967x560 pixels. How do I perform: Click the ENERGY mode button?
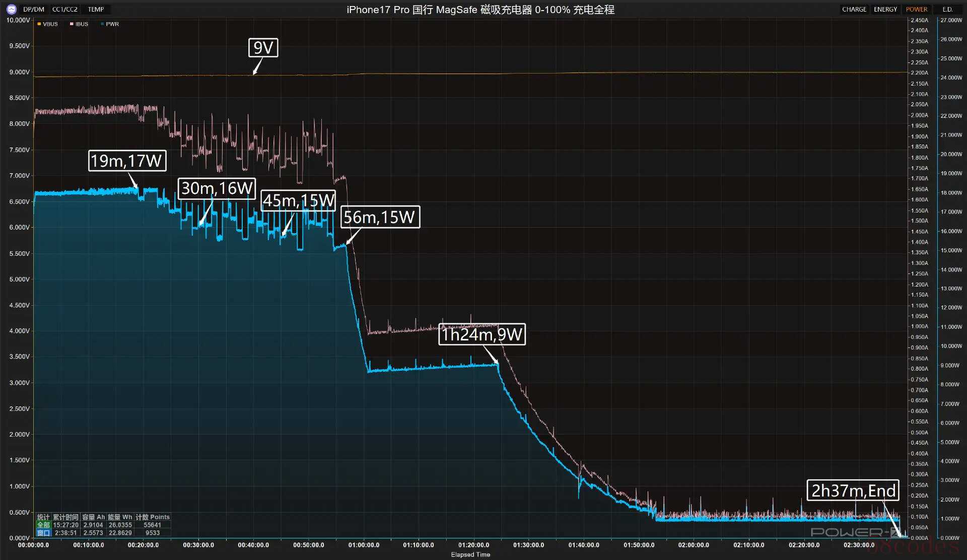pos(885,9)
